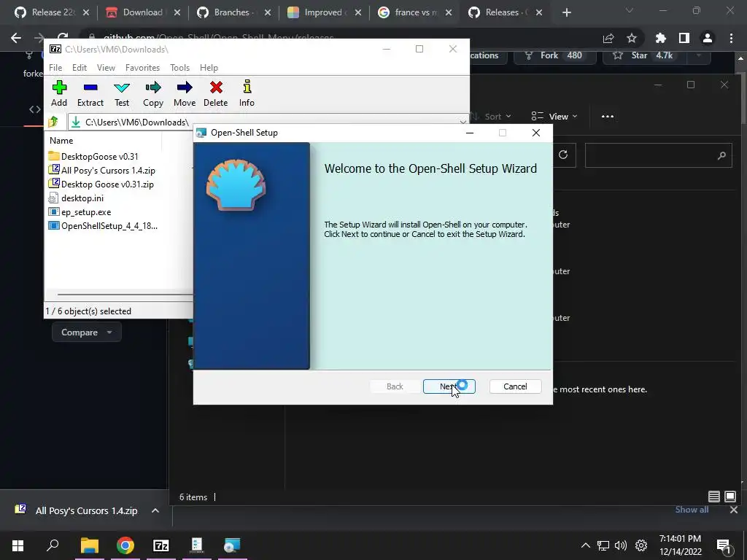Select the OpenShellSetup_4_4_18 file in 7-Zip
The width and height of the screenshot is (747, 560).
pos(103,225)
